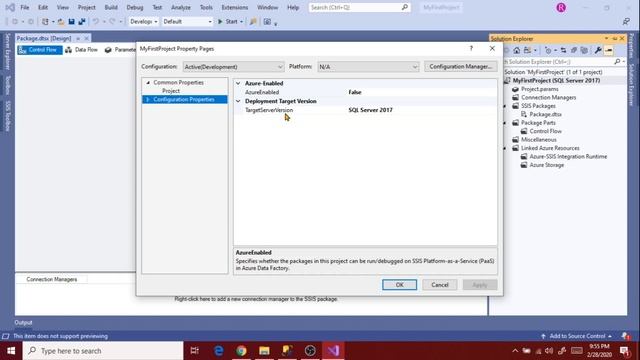Click Cancel in Property Pages dialog

[440, 285]
